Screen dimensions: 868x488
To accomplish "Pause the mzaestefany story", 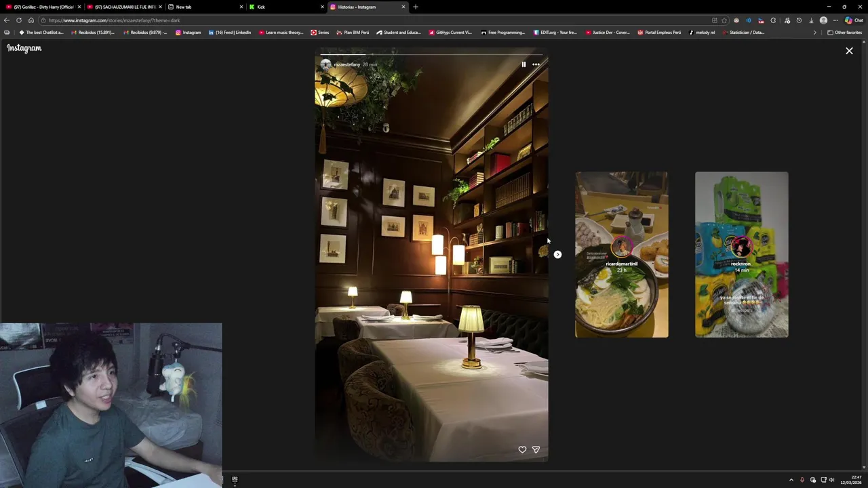I will [x=524, y=64].
